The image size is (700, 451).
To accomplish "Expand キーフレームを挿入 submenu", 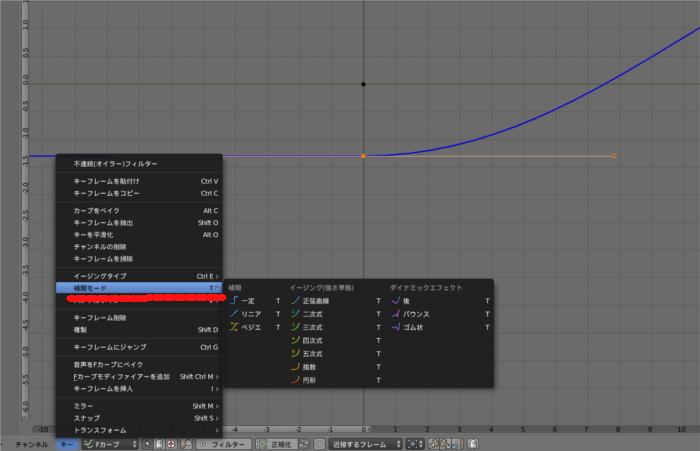I will (139, 389).
